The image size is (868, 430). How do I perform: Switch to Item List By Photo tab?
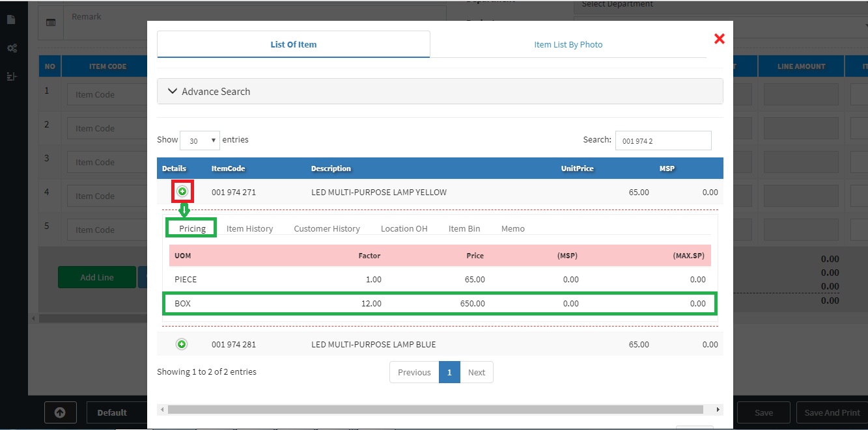(x=568, y=45)
